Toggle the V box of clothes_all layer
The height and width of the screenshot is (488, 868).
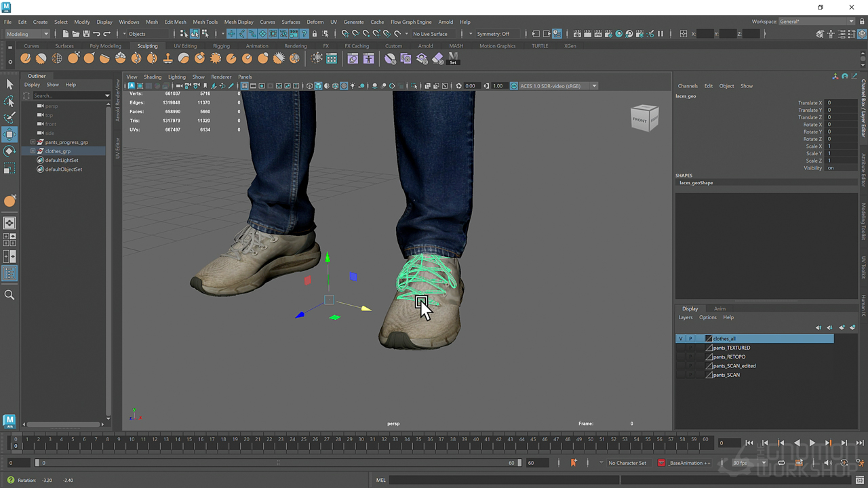(680, 338)
